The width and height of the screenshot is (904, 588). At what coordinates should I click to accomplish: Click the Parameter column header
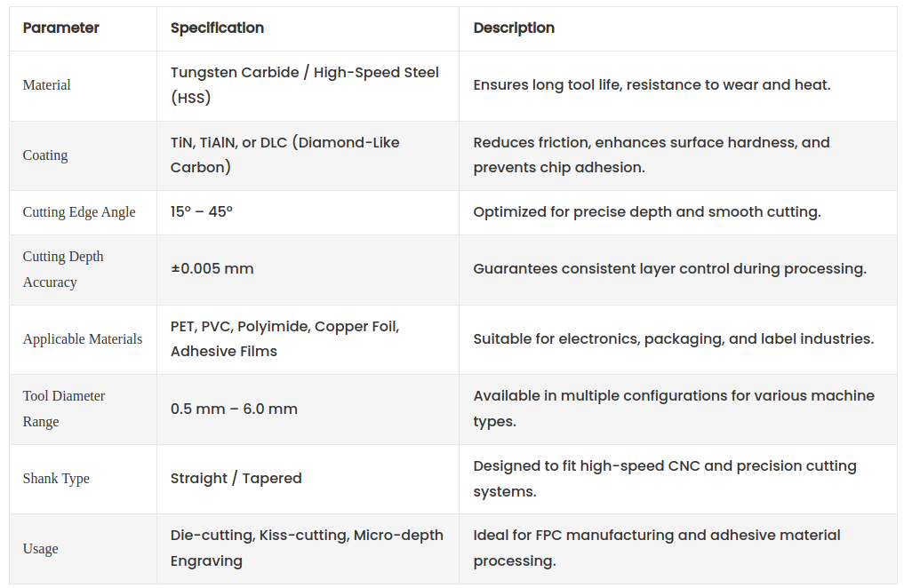[x=60, y=28]
